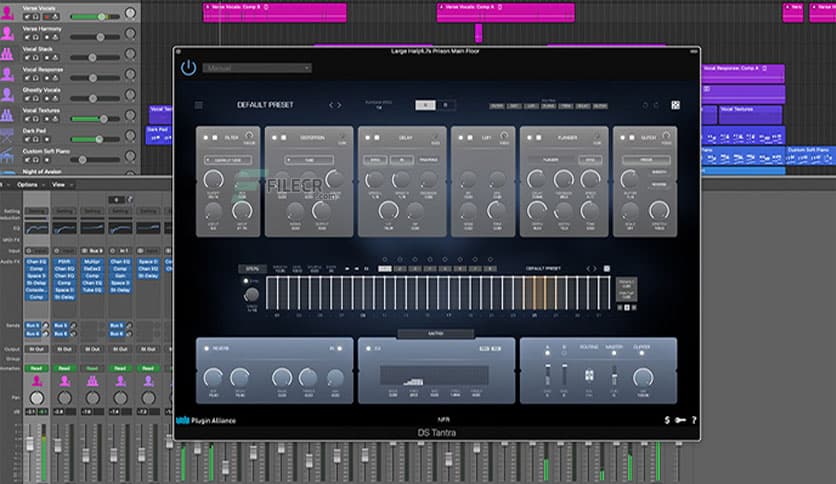Click the ROUTING icon in master section
The height and width of the screenshot is (484, 836).
pyautogui.click(x=589, y=376)
